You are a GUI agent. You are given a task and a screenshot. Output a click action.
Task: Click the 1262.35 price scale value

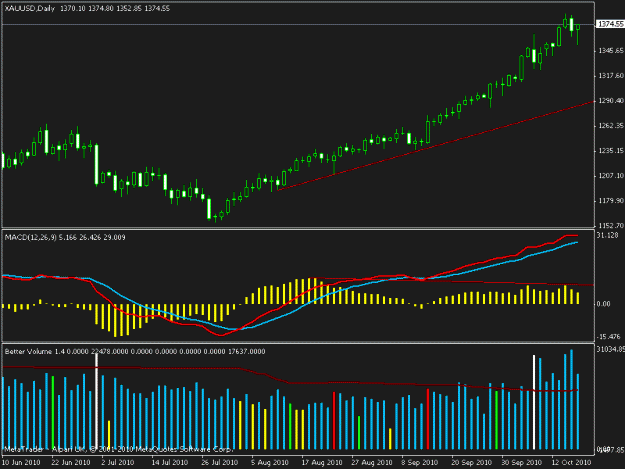[611, 126]
